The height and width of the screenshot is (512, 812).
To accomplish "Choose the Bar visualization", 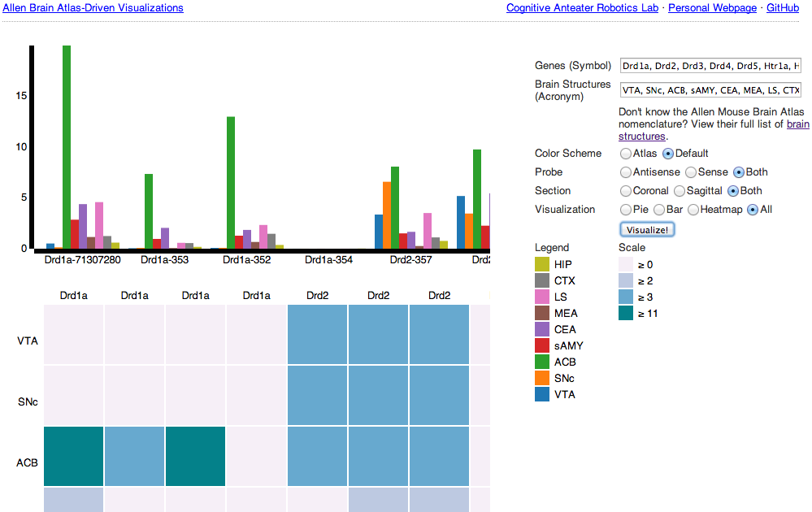I will 659,210.
